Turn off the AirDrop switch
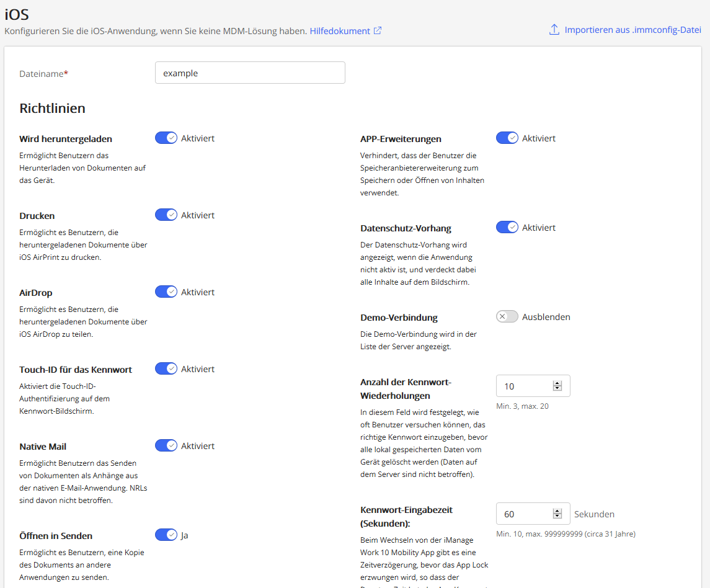Image resolution: width=710 pixels, height=588 pixels. 166,292
